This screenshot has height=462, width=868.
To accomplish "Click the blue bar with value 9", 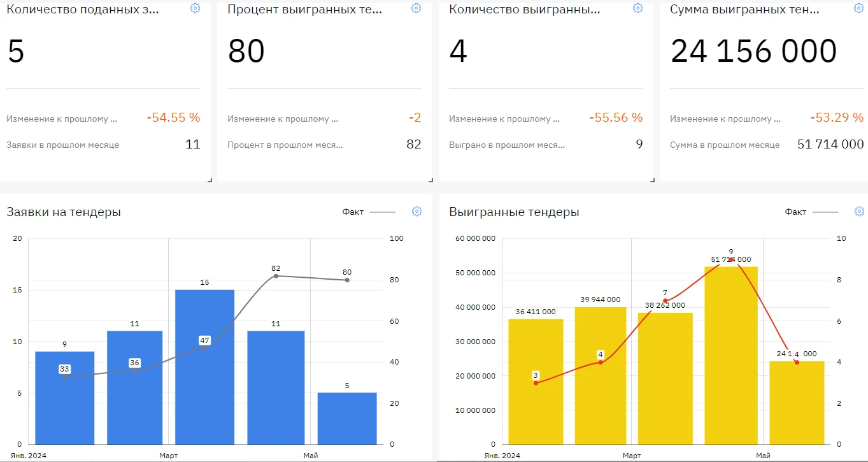I will coord(64,398).
